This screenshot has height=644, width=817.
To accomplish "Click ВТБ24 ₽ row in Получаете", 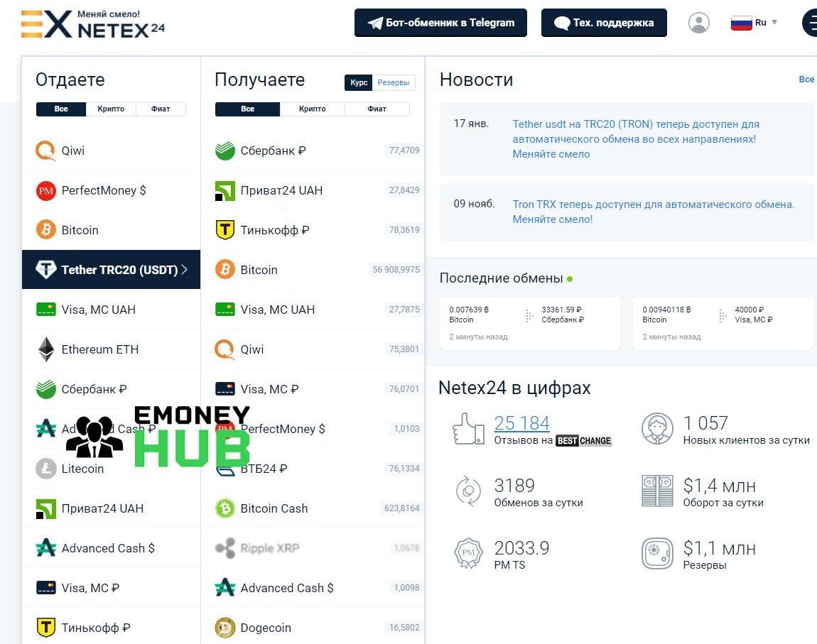I will pyautogui.click(x=313, y=469).
